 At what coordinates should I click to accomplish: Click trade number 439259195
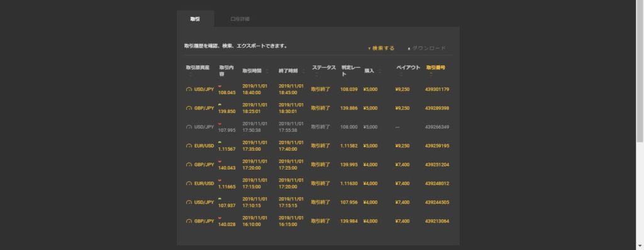[437, 146]
